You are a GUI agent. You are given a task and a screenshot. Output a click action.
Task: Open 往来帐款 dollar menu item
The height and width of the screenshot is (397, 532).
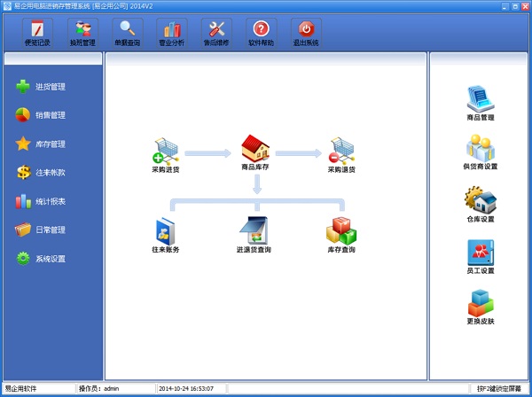(x=50, y=173)
